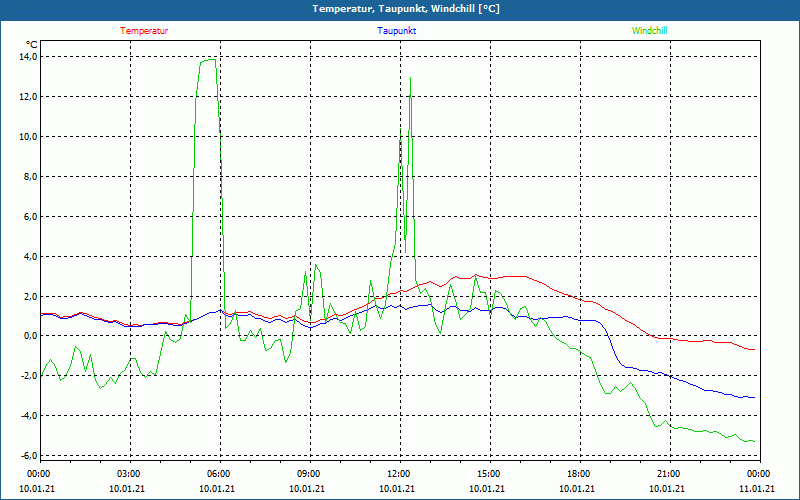This screenshot has height=500, width=800.
Task: Select the blue Taupunkt legend label
Action: [x=397, y=31]
